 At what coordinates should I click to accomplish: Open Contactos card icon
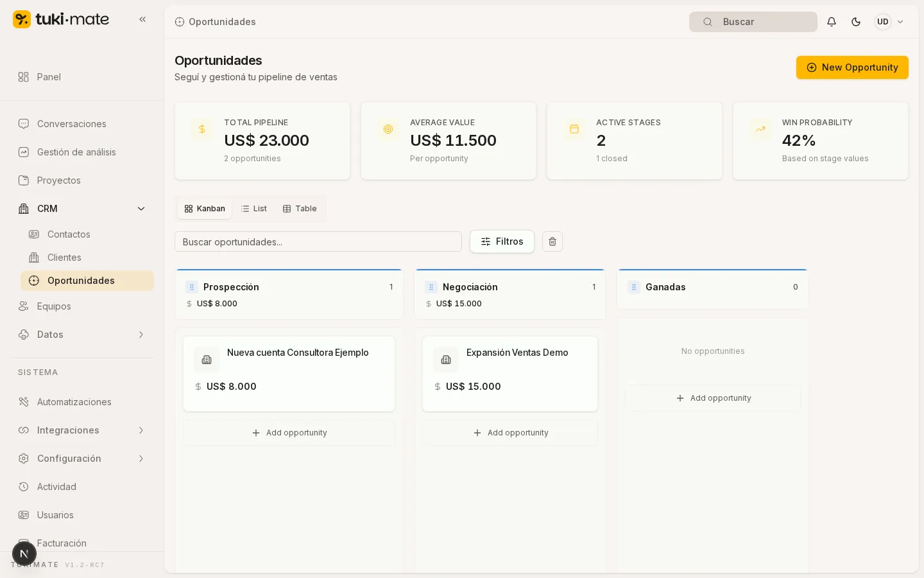(x=34, y=234)
